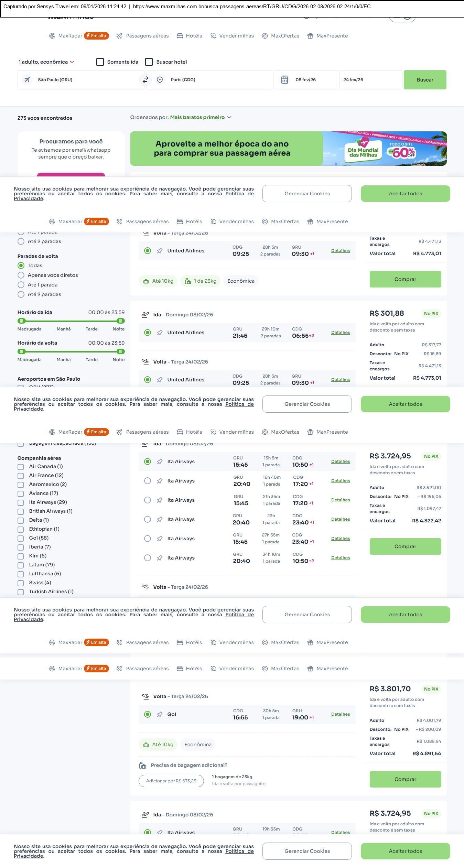The image size is (464, 868).
Task: Click the airplane icon in São Paulo field
Action: click(27, 80)
